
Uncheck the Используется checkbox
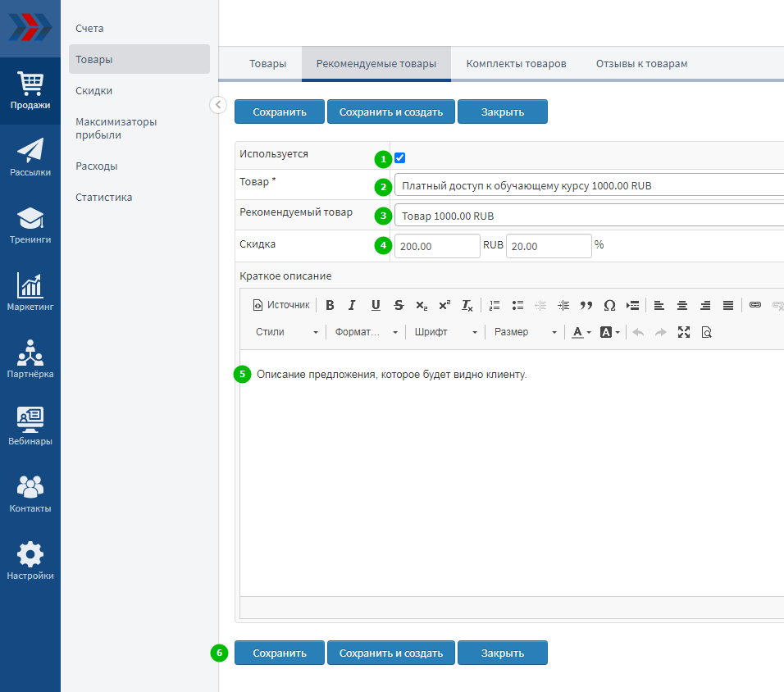click(400, 158)
